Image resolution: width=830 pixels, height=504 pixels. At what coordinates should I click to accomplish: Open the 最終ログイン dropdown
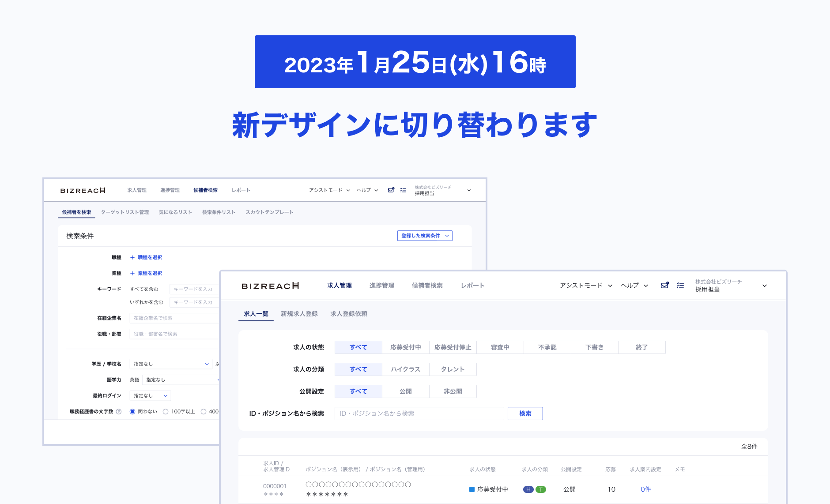[150, 396]
